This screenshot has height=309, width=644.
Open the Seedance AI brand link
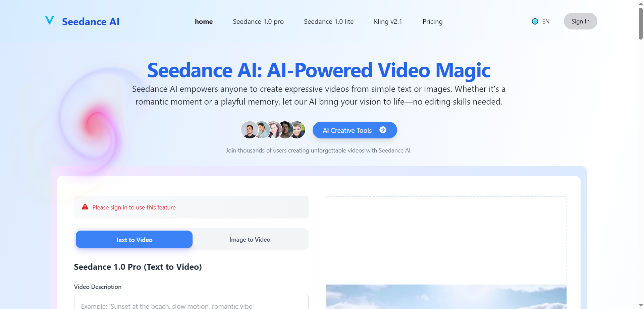(x=91, y=22)
